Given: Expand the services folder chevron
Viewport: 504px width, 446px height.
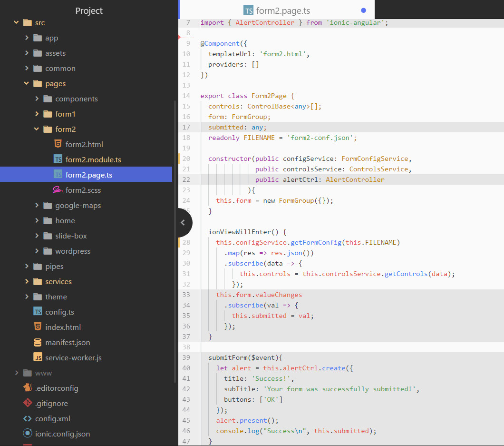Looking at the screenshot, I should coord(27,281).
